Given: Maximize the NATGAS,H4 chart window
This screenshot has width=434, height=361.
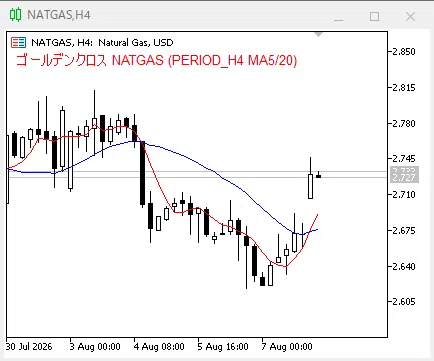Looking at the screenshot, I should pyautogui.click(x=375, y=16).
